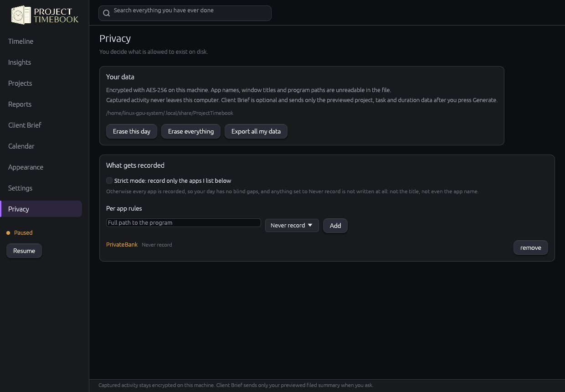Navigate to Calendar
Screen dimensions: 565x392
pos(41,146)
